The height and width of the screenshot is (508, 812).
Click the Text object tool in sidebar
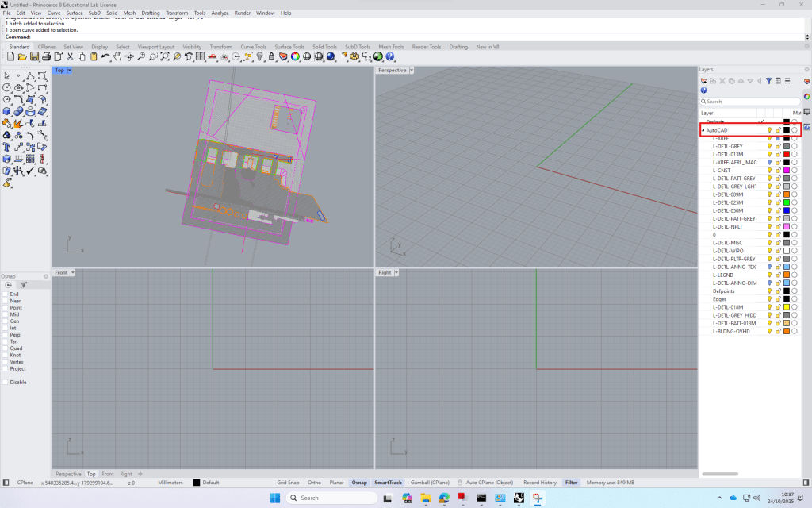[x=7, y=147]
